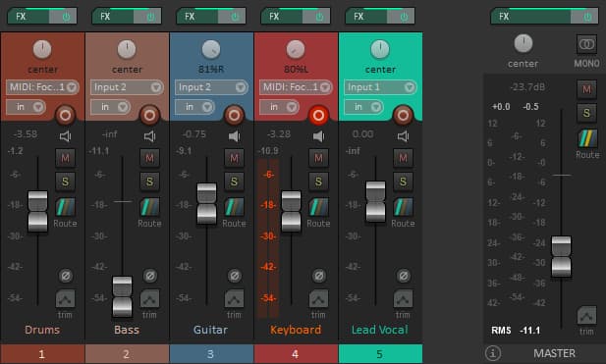
Task: Open FX chain for the Lead Vocal track
Action: [x=366, y=17]
